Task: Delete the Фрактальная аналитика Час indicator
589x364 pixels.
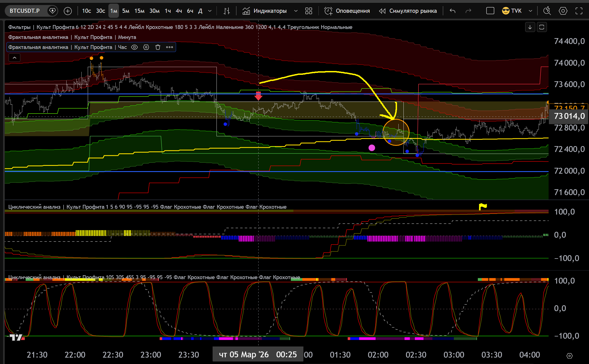Action: point(158,47)
